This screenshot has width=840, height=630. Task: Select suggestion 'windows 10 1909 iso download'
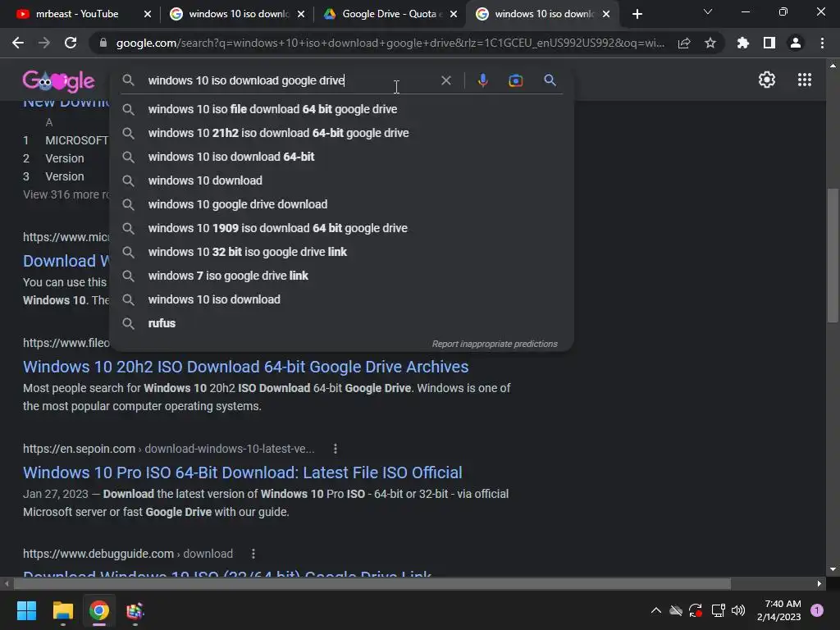pos(341,228)
